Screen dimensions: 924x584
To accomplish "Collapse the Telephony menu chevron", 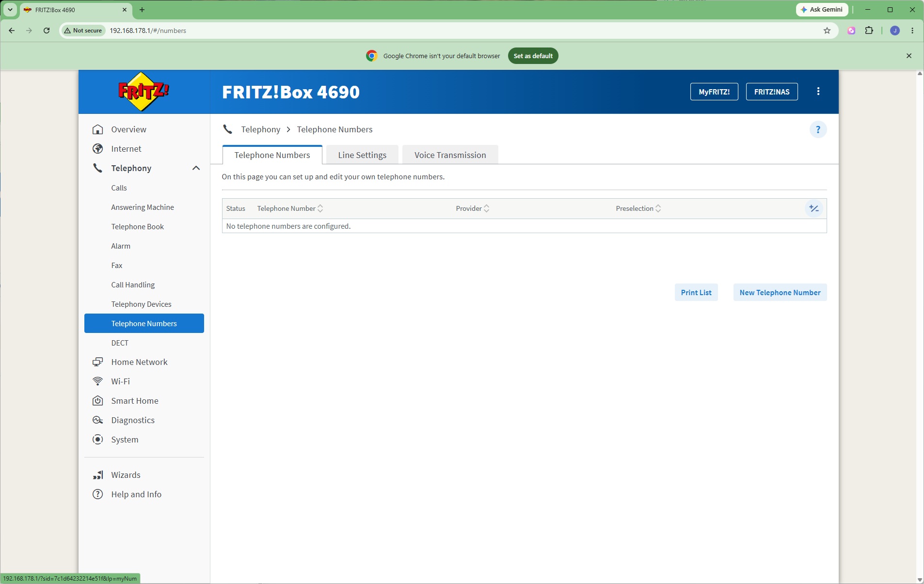I will click(x=196, y=168).
